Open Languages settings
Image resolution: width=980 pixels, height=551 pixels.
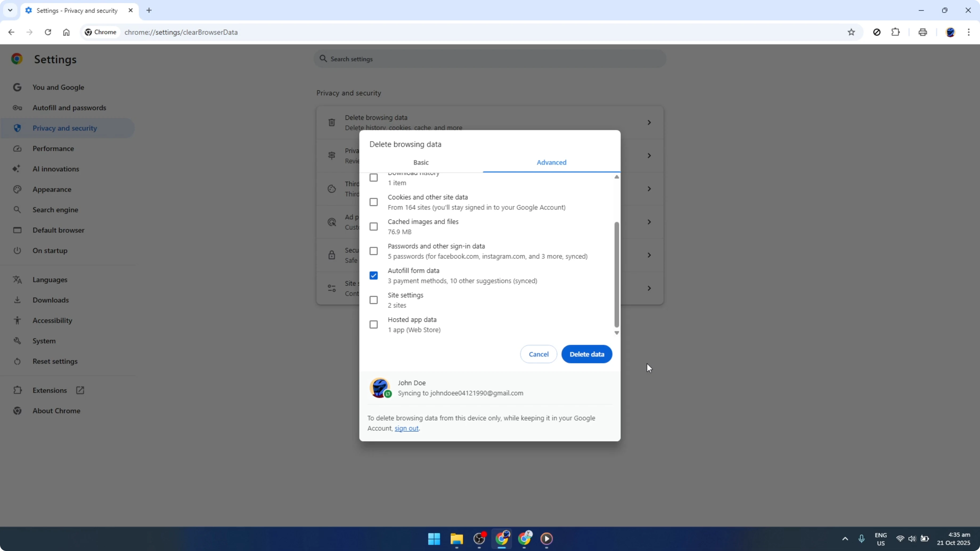click(67, 280)
